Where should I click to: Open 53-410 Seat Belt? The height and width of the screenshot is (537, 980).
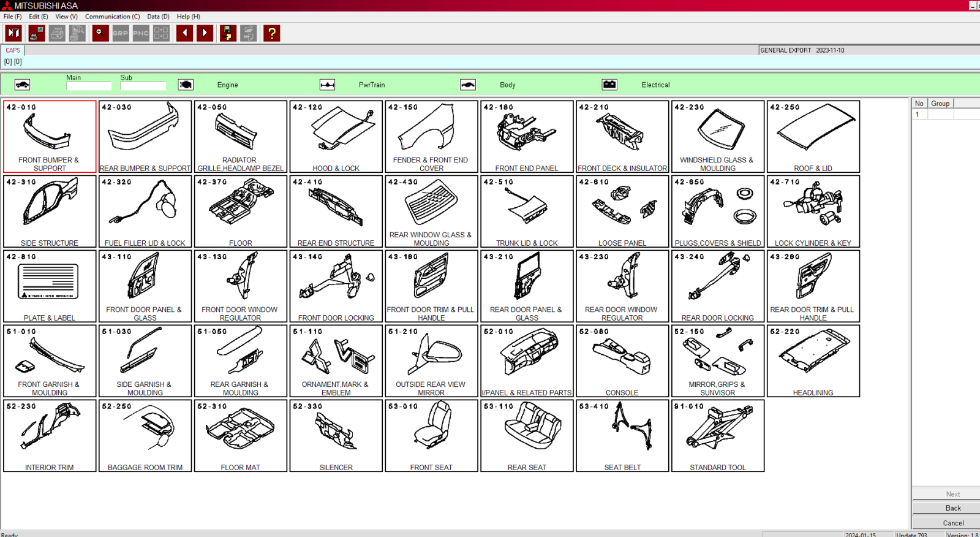622,436
